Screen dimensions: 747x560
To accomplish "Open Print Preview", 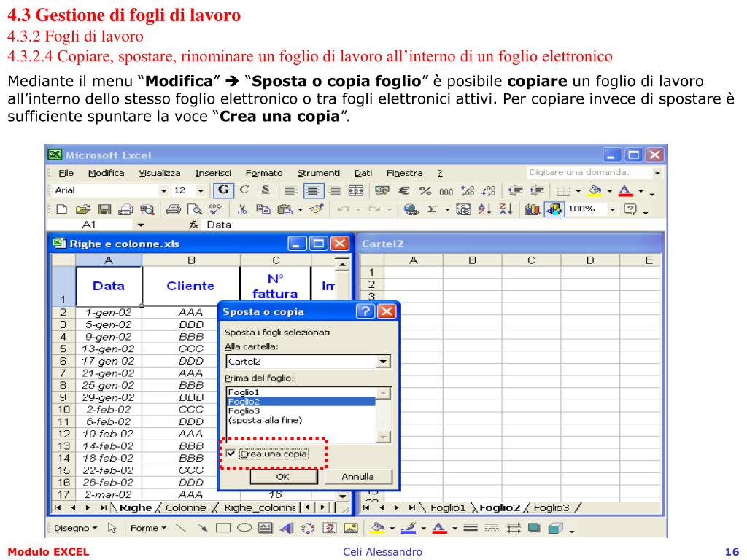I will (194, 209).
